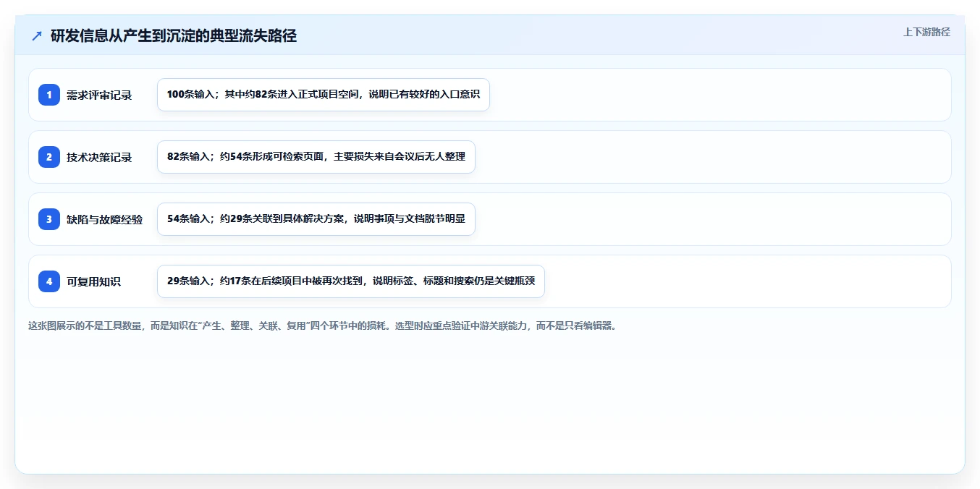Select the 可复用知识 label
Screen dimensions: 980x489
pos(93,281)
